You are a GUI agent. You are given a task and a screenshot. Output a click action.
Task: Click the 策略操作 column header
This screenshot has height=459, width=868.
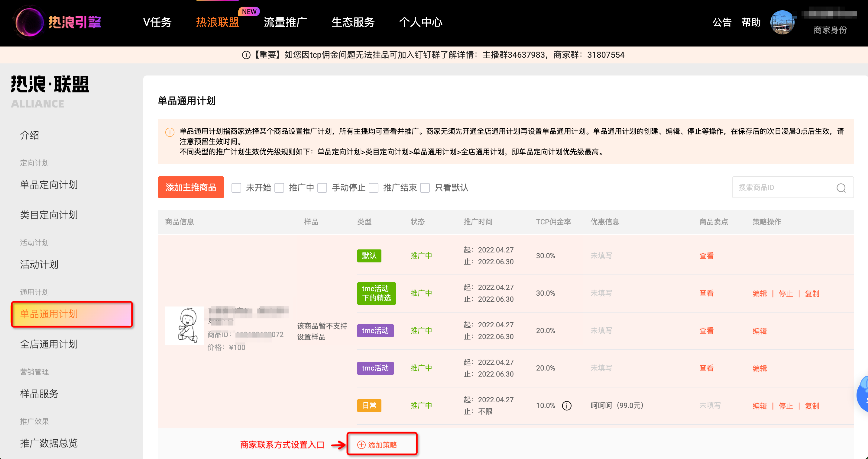[x=766, y=222]
